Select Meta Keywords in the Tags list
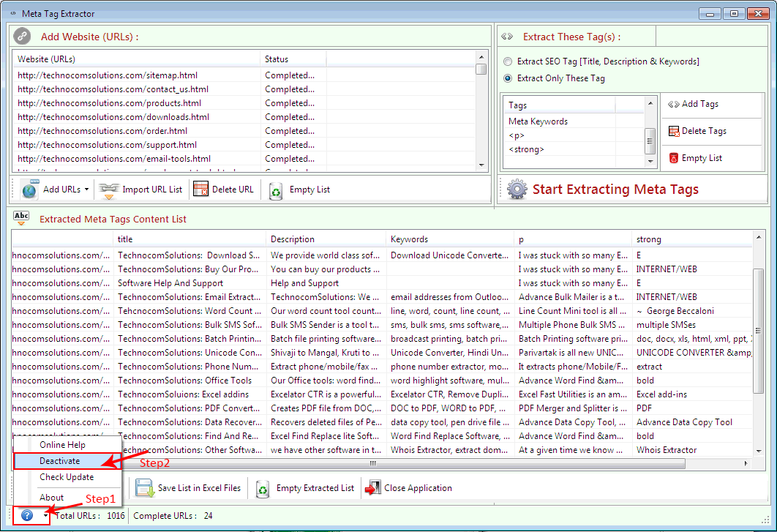Viewport: 777px width, 532px height. [x=574, y=121]
